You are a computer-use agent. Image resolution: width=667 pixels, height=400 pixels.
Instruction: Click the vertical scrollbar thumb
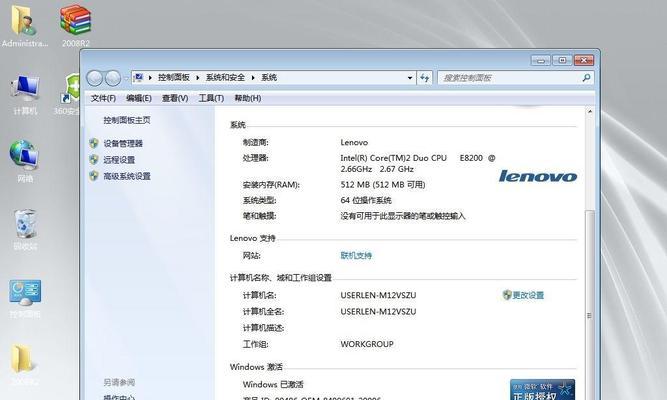click(x=590, y=304)
